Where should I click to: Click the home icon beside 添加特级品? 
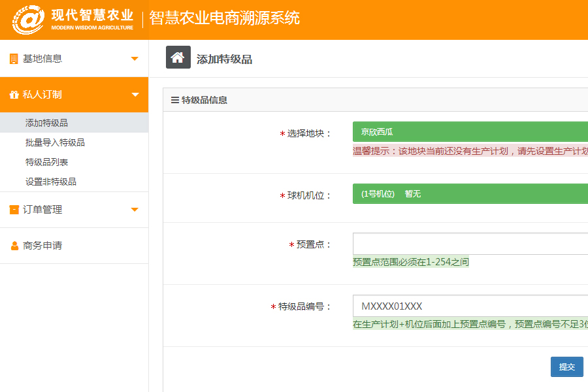(178, 57)
